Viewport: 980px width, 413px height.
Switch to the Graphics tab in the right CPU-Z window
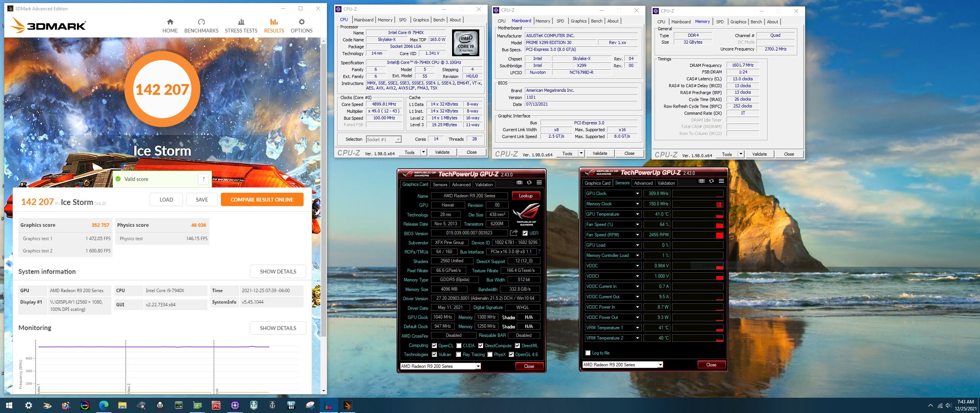tap(738, 22)
